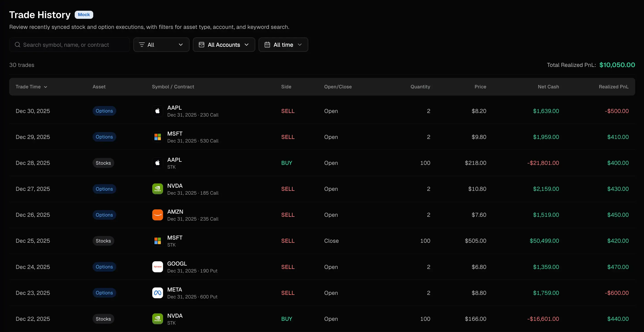Screen dimensions: 644x332
Task: Click Options tag in Dec 29 row
Action: pos(104,137)
